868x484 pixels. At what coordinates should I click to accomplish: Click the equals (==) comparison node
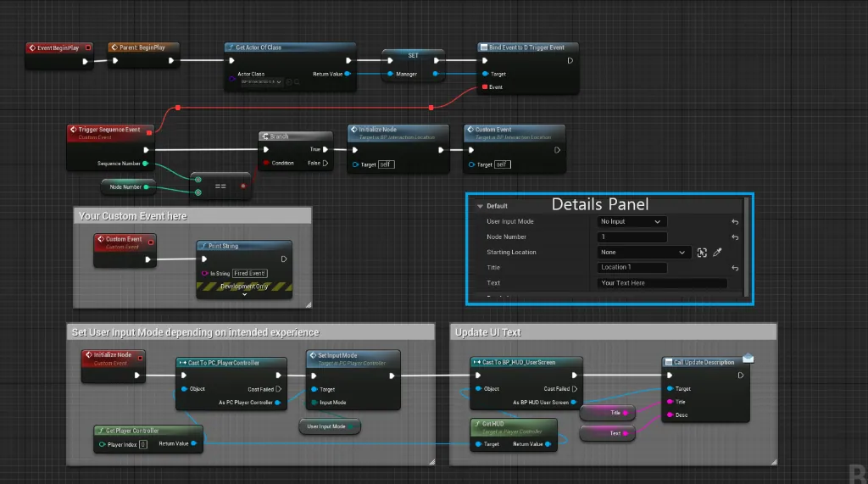[220, 186]
